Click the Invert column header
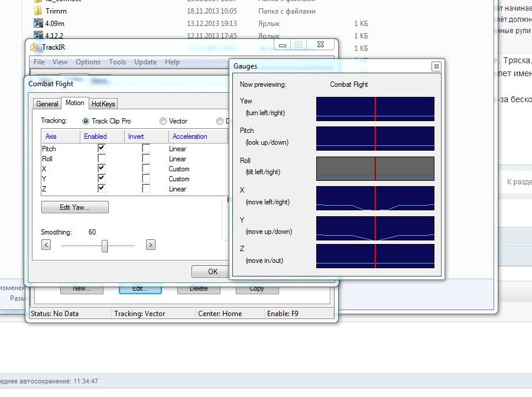Screen dimensions: 532x397 [x=147, y=136]
